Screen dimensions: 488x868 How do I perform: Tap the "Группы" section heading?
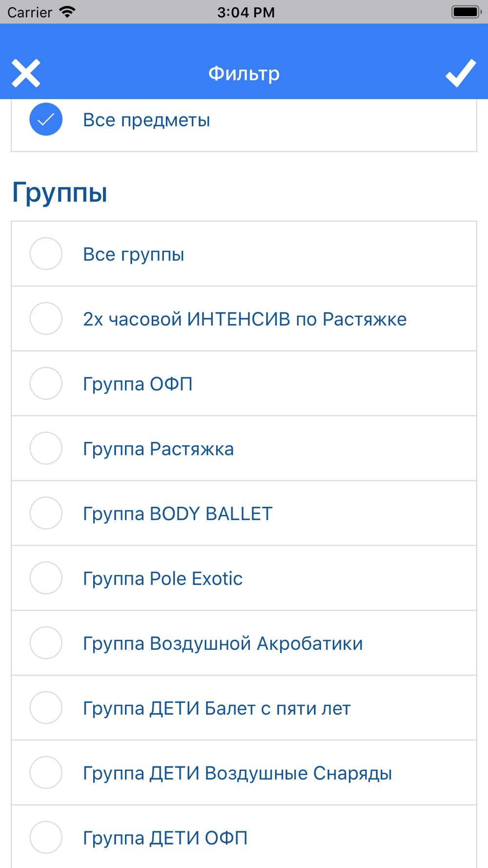coord(60,192)
